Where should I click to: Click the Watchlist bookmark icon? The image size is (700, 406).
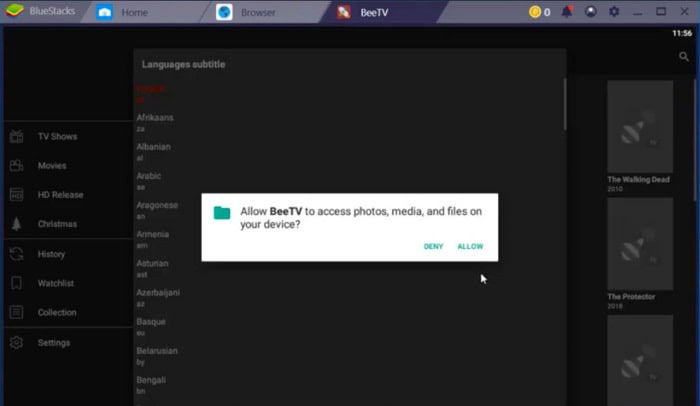point(17,283)
